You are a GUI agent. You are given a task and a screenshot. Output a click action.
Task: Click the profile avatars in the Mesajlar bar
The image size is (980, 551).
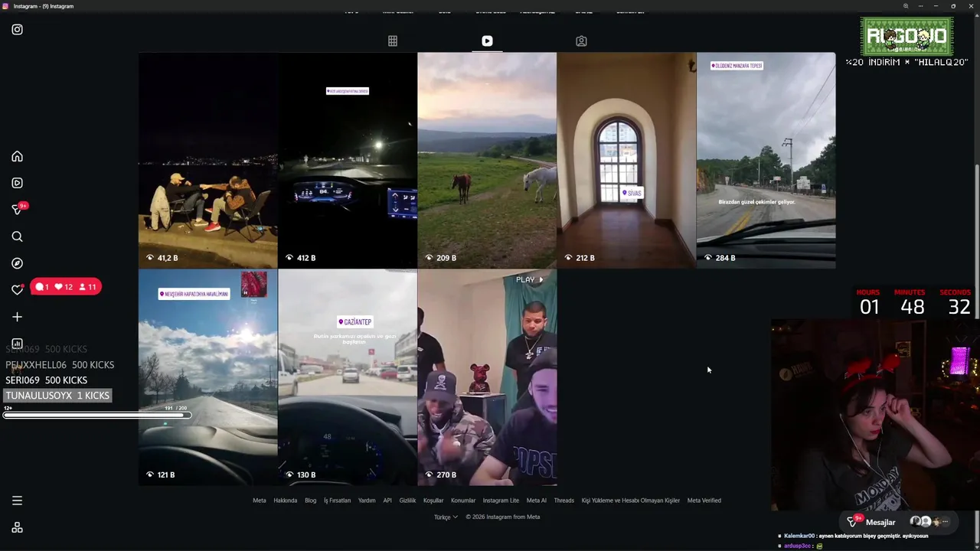[925, 522]
